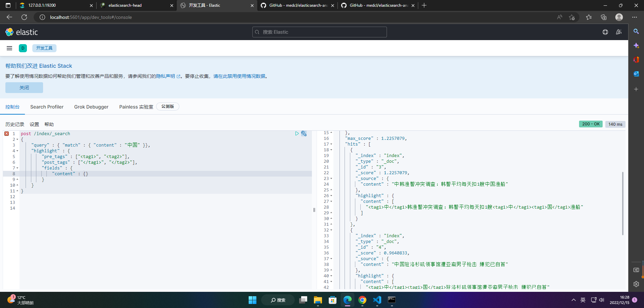The image size is (644, 308).
Task: Click the 公测版 beta badge
Action: click(x=168, y=106)
